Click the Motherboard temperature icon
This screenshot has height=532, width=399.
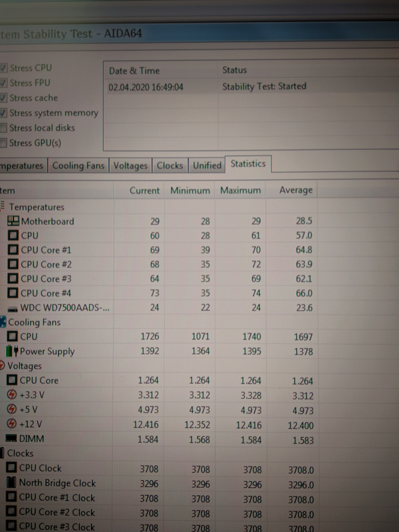(13, 221)
